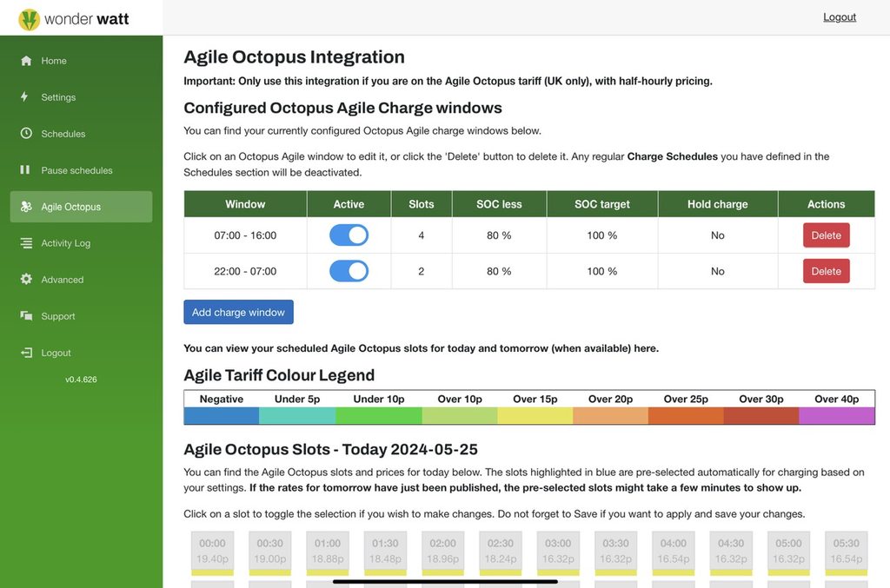Click the sidebar Logout arrow icon

click(x=26, y=353)
